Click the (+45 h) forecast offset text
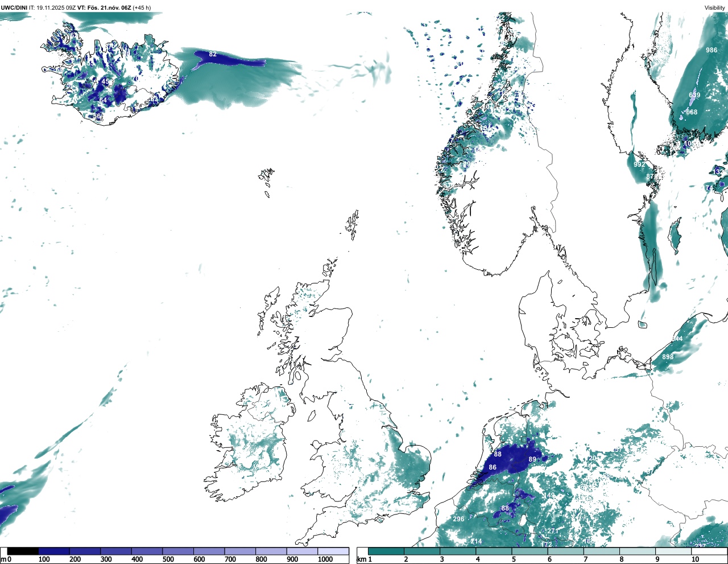This screenshot has width=728, height=564. point(142,7)
